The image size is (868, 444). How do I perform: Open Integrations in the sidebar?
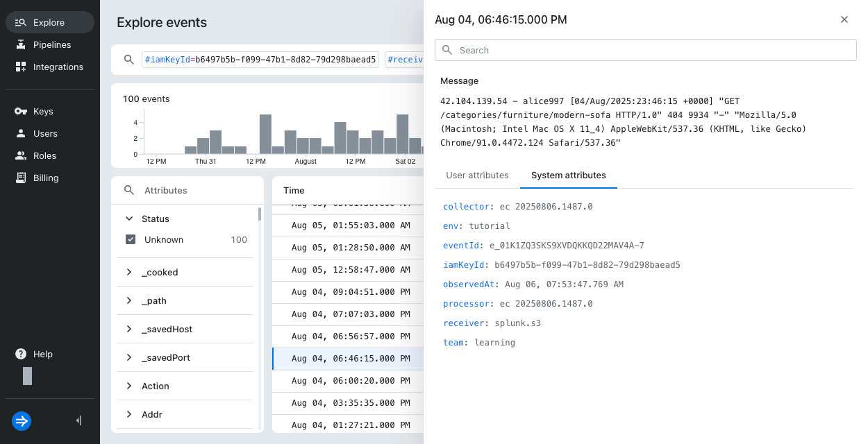[x=50, y=67]
